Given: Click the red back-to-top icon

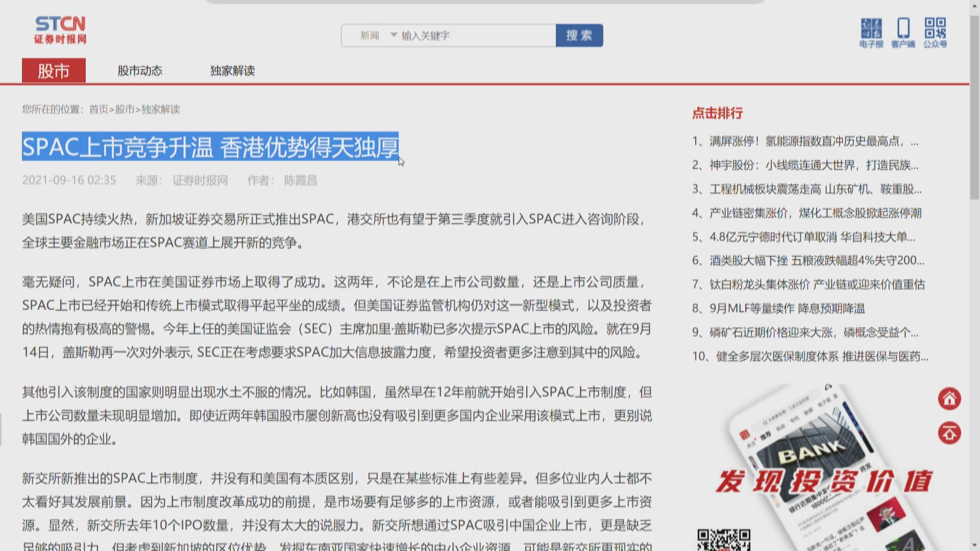Looking at the screenshot, I should 949,433.
